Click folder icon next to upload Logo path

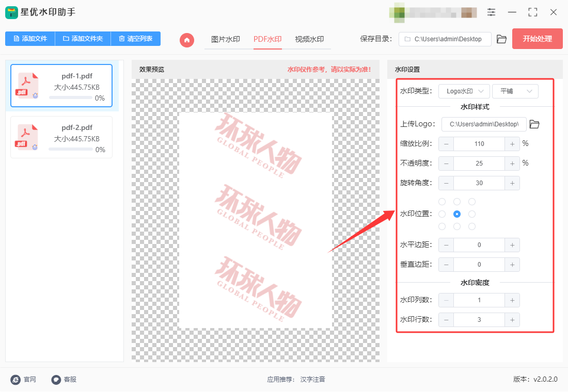[x=534, y=124]
